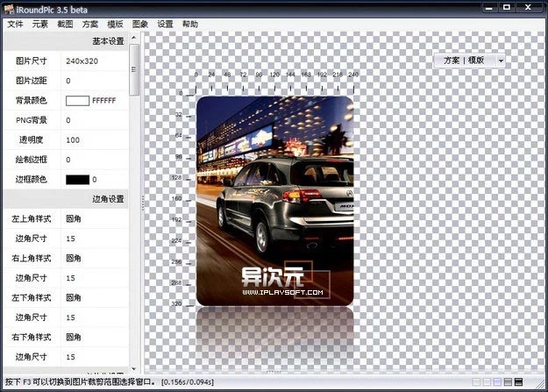The image size is (548, 392).
Task: Close the iRoundPic window
Action: click(529, 7)
